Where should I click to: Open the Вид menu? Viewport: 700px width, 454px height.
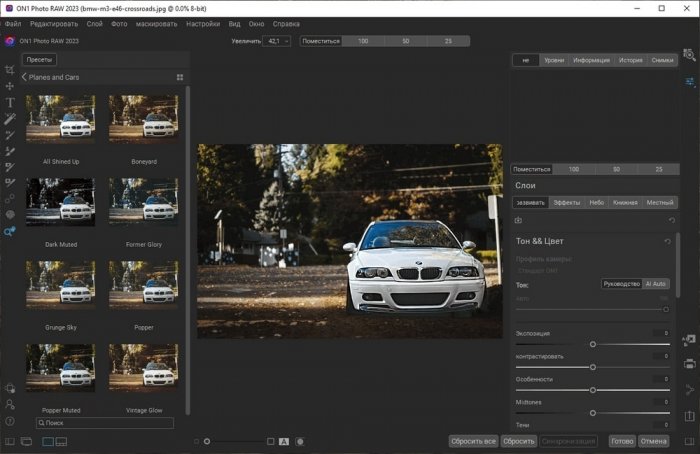click(234, 24)
